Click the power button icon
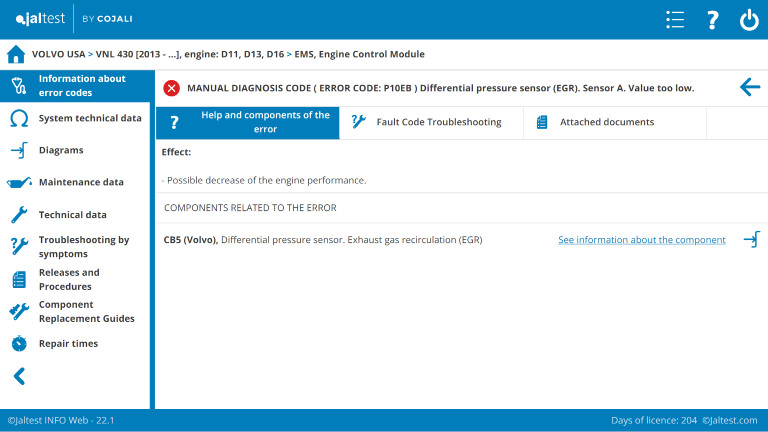Image resolution: width=768 pixels, height=432 pixels. click(x=749, y=20)
